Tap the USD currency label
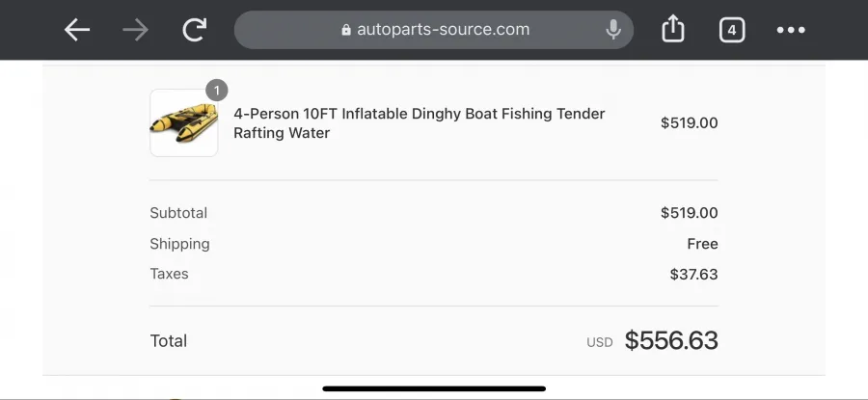This screenshot has width=868, height=400. coord(599,342)
